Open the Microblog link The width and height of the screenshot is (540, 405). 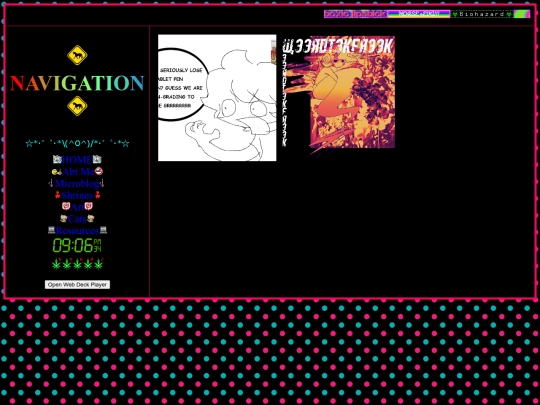[x=77, y=183]
